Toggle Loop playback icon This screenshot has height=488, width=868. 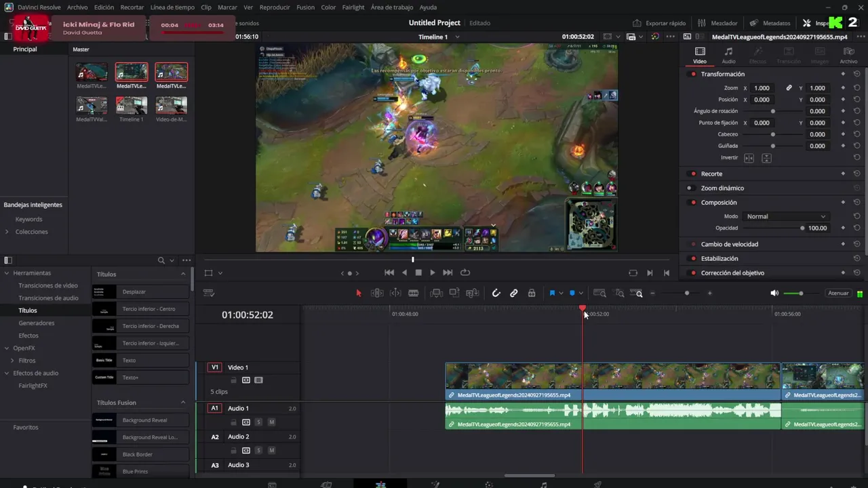(x=465, y=272)
